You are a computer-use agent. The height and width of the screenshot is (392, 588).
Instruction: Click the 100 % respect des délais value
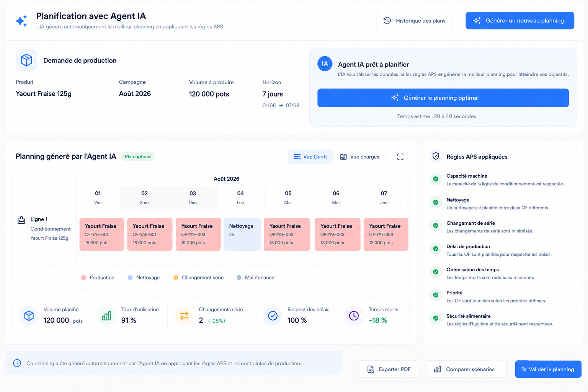point(297,320)
